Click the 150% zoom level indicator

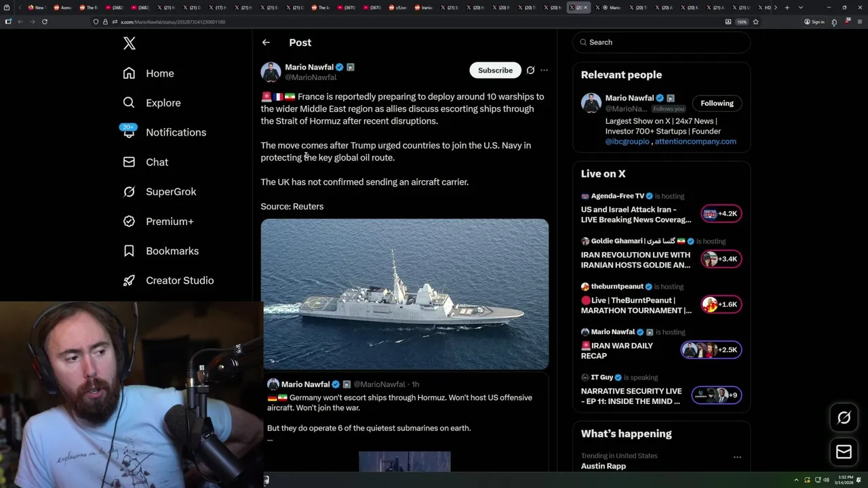[742, 22]
